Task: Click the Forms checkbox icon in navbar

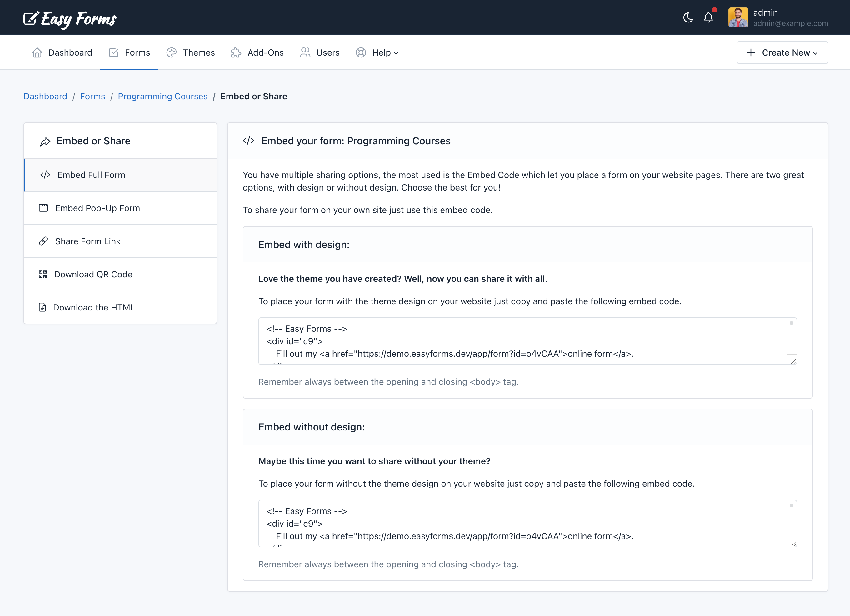Action: click(x=113, y=53)
